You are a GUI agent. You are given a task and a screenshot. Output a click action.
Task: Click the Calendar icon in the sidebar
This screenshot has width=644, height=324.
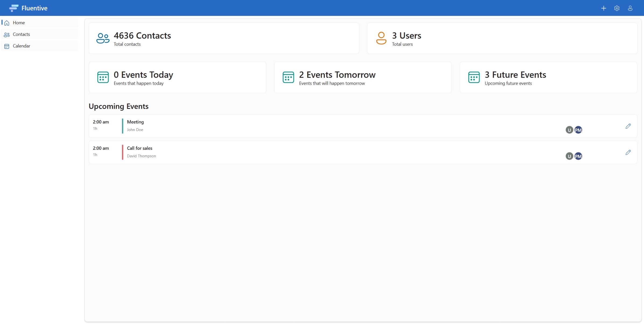7,46
